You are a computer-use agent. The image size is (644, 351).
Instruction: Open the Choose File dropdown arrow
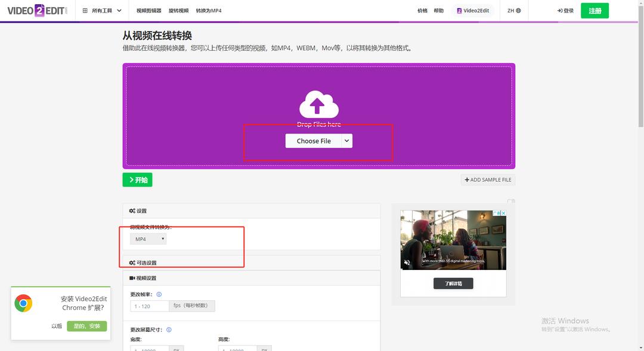click(x=346, y=141)
